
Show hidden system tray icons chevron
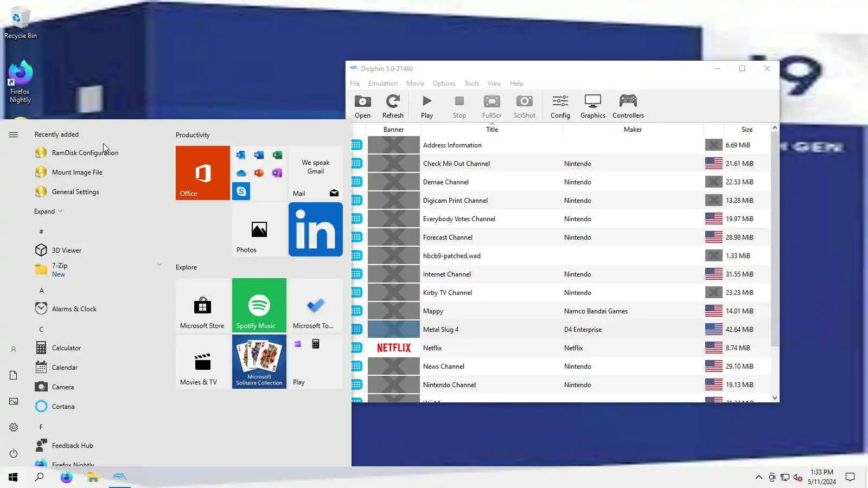tap(758, 477)
